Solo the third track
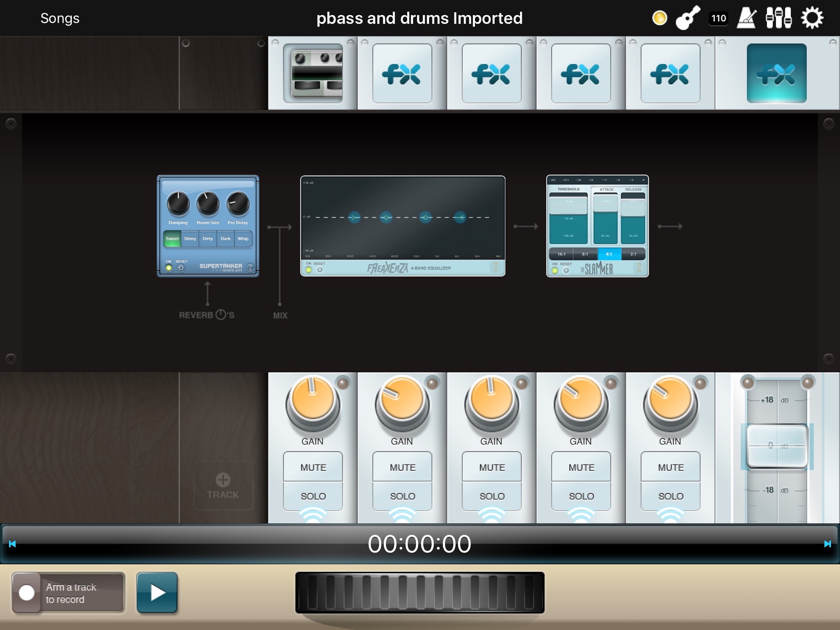This screenshot has width=840, height=630. coord(492,496)
